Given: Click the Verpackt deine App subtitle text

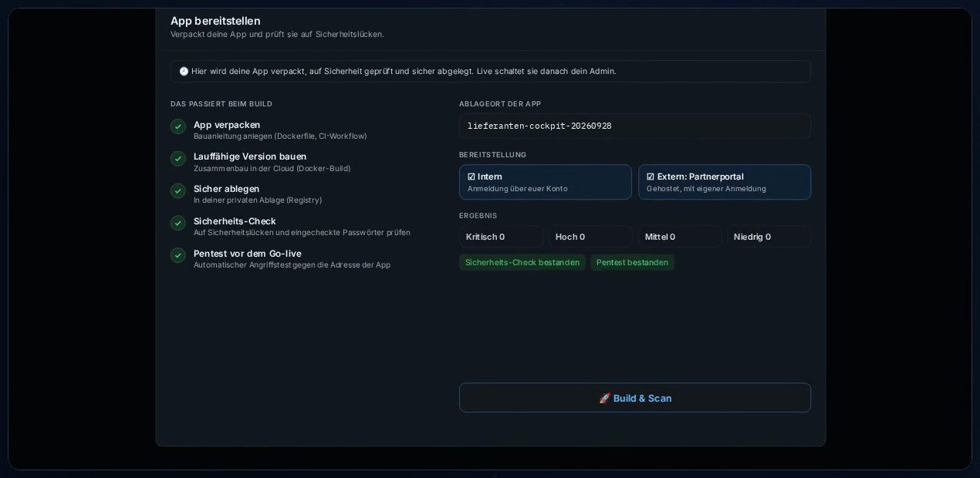Looking at the screenshot, I should 277,35.
